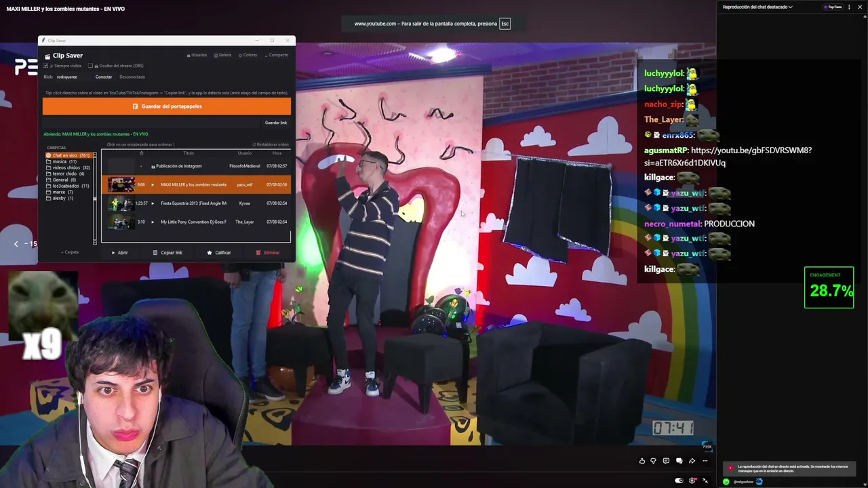Click the 'Guardar del portapapeles' button
This screenshot has height=488, width=868.
[167, 106]
